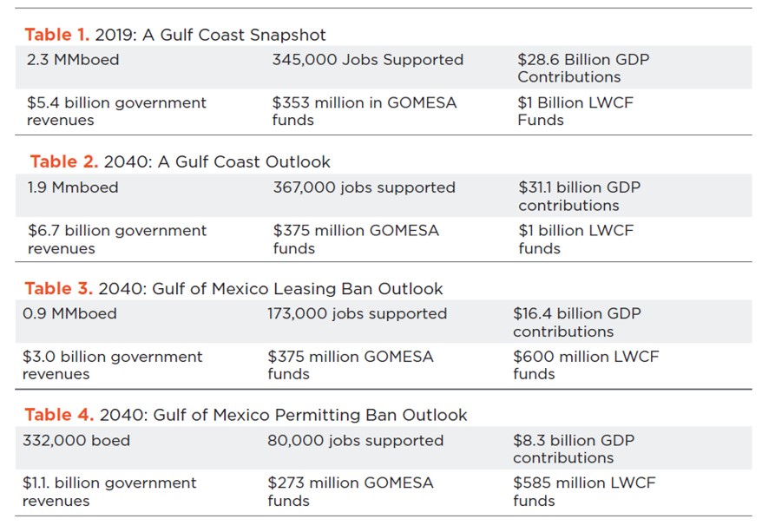
Task: Select the '$6.7 billion government revenues' cell
Action: 117,239
